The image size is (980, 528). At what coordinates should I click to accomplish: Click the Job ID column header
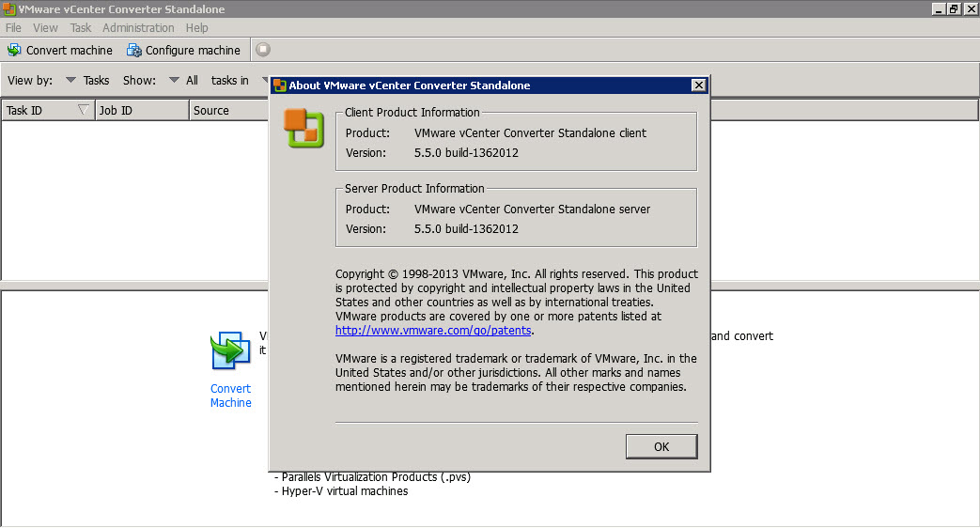(x=142, y=110)
